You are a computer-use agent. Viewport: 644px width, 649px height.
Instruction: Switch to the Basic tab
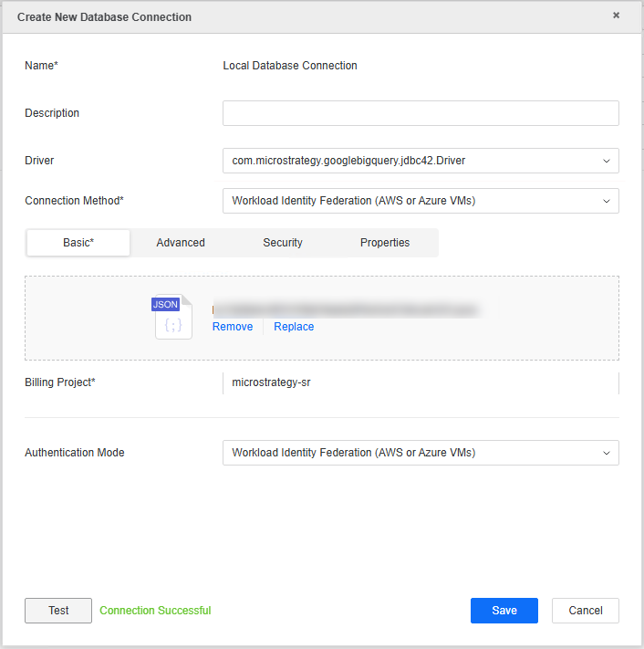pyautogui.click(x=78, y=243)
